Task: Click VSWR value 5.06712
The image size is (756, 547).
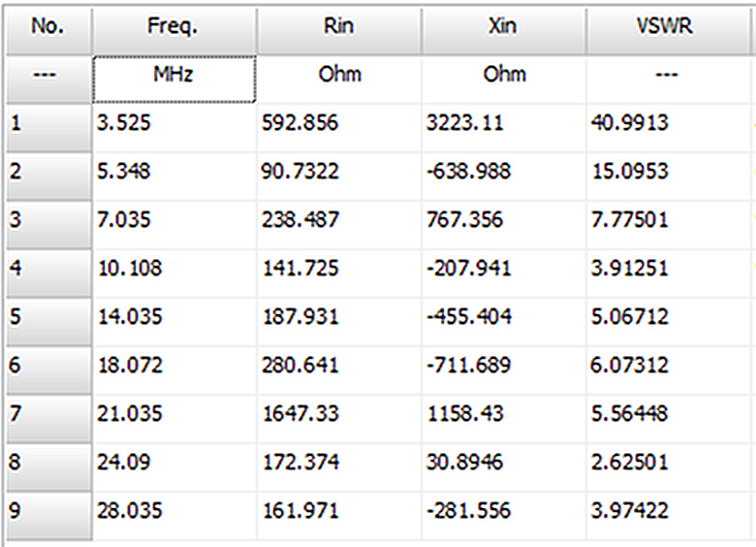Action: 668,321
